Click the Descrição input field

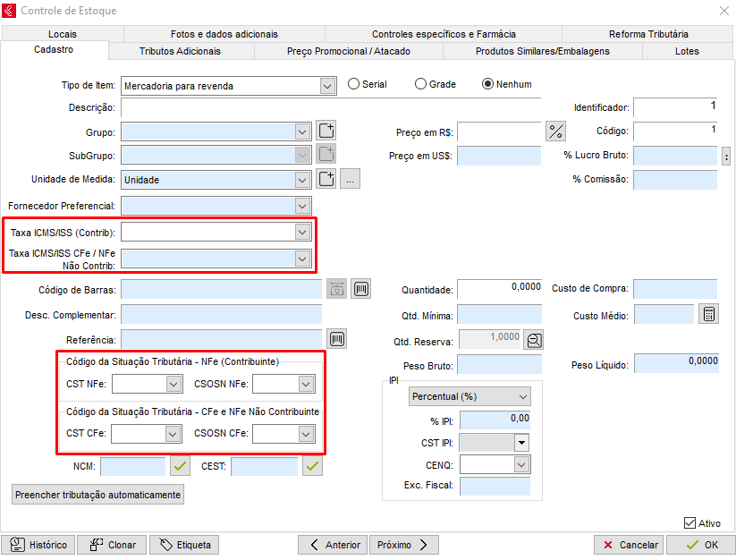coord(331,107)
